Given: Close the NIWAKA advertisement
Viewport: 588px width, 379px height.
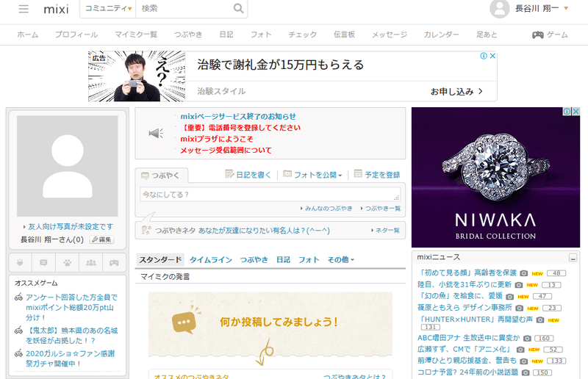Looking at the screenshot, I should 576,112.
